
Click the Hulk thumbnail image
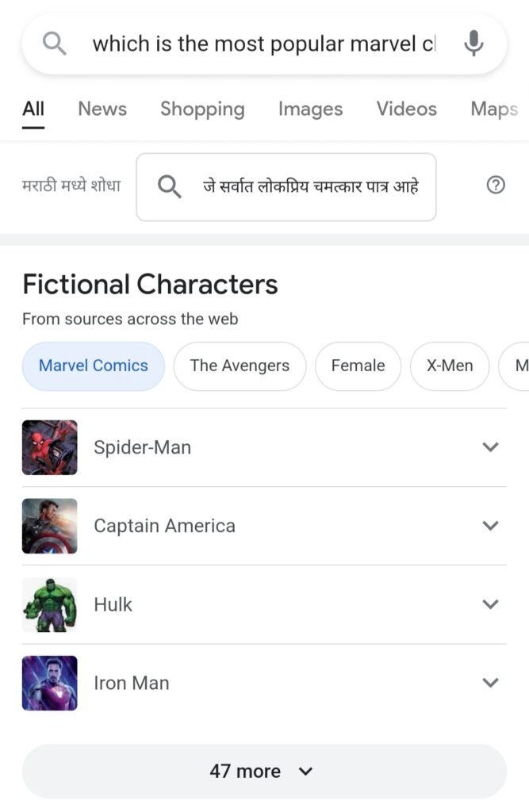(x=50, y=605)
